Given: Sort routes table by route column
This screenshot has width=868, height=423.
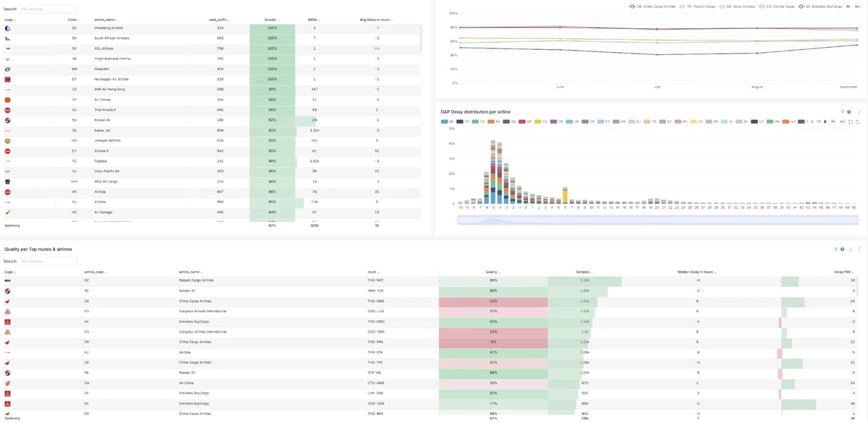Looking at the screenshot, I should (x=374, y=272).
